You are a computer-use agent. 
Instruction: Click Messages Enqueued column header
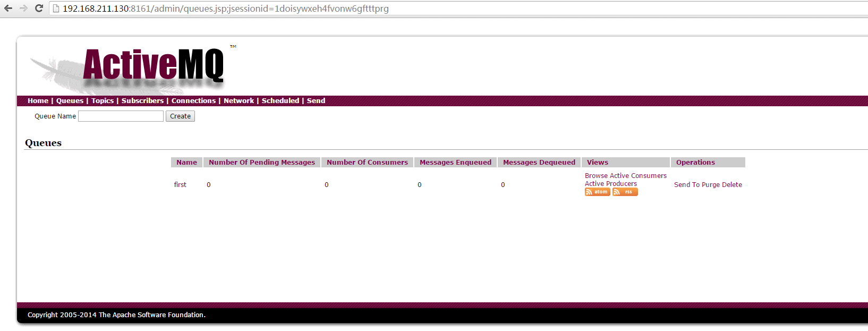[455, 163]
